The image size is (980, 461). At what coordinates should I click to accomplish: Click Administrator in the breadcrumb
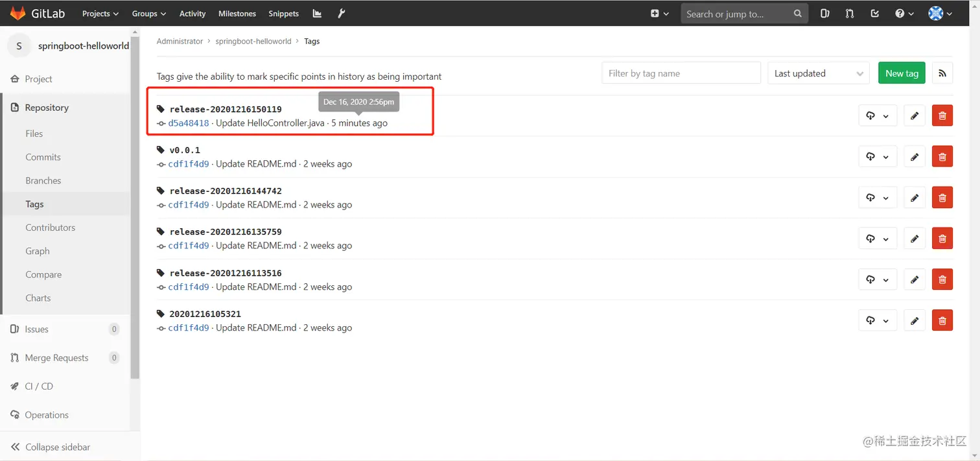tap(180, 41)
